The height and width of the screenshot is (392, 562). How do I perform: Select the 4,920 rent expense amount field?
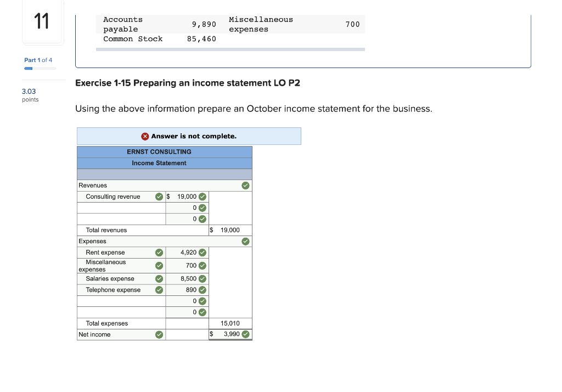187,253
